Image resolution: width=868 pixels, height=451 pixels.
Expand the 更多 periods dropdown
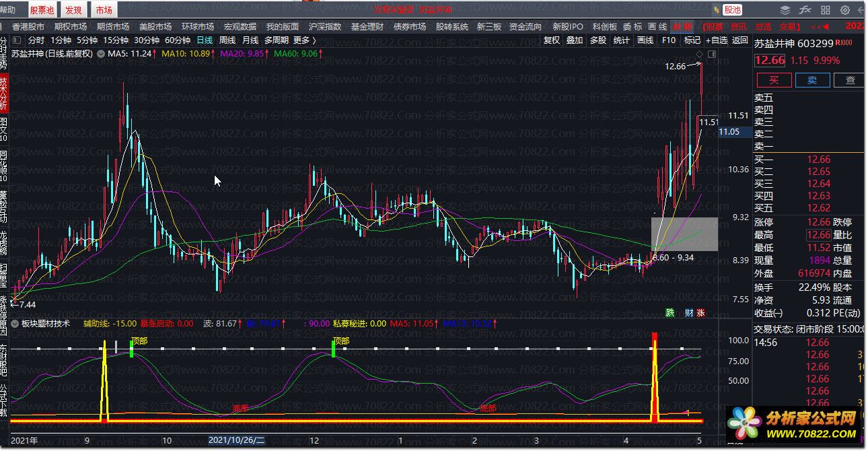coord(305,40)
